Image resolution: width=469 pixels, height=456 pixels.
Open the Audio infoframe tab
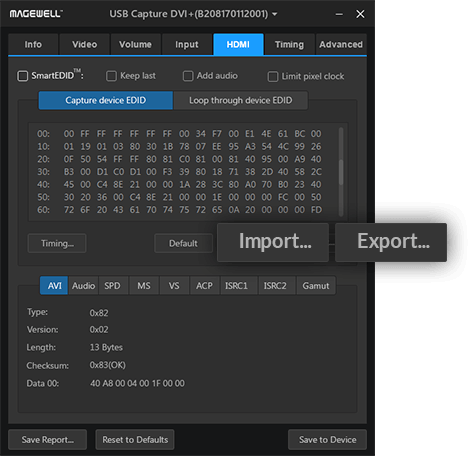[x=83, y=285]
